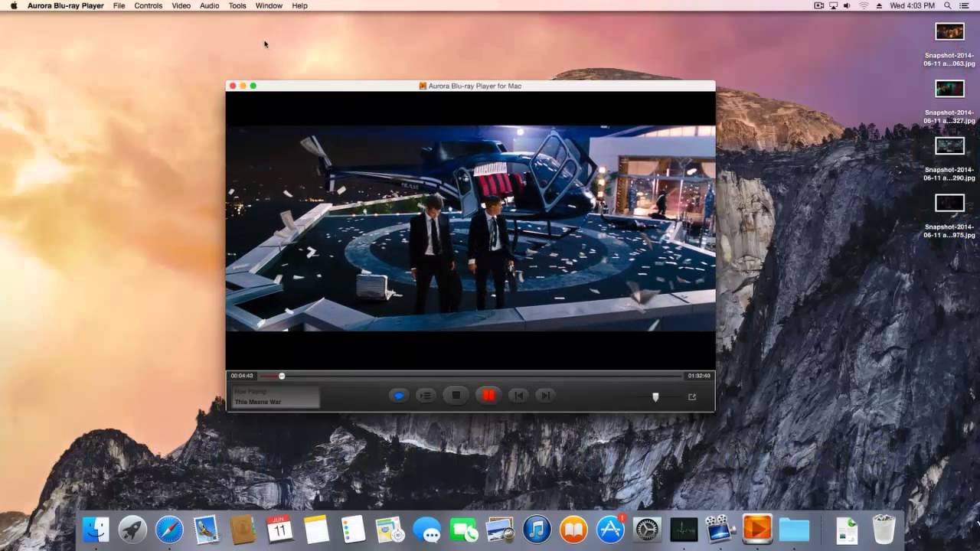This screenshot has height=551, width=980.
Task: Open Launchpad from the Dock
Action: coord(132,530)
